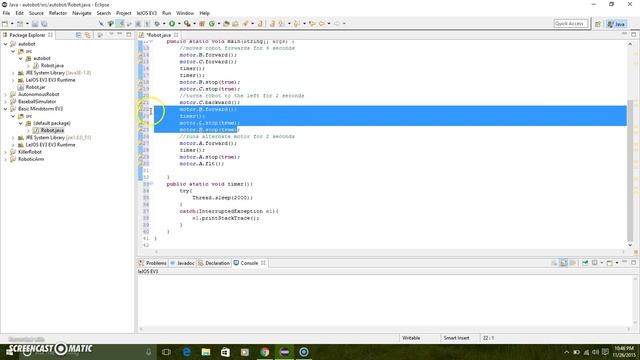The height and width of the screenshot is (360, 640).
Task: Toggle Scroll Lock in Console toolbar
Action: click(564, 263)
